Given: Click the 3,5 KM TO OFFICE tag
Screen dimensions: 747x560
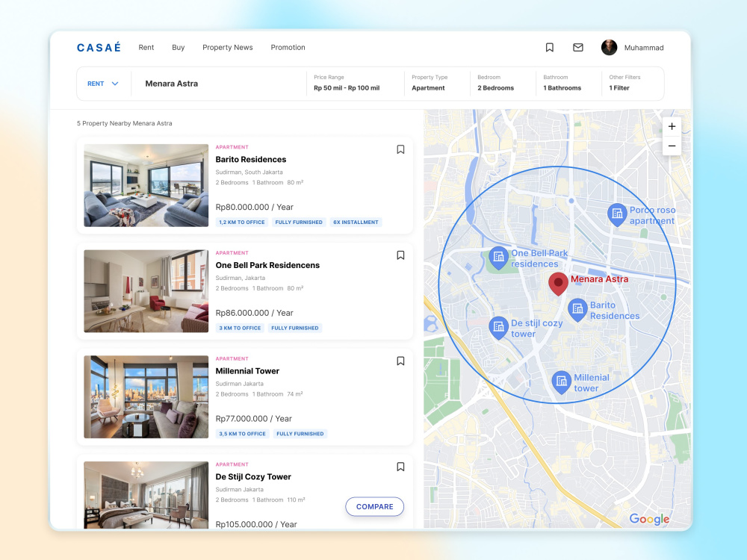Looking at the screenshot, I should 242,434.
